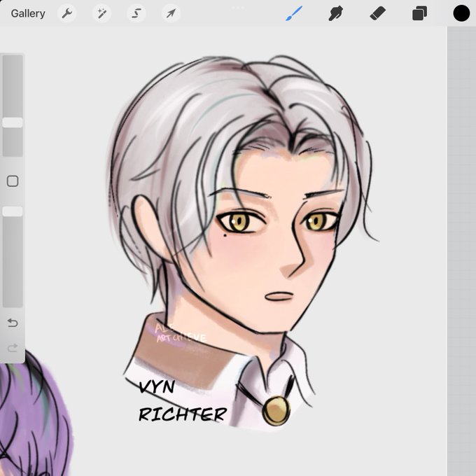Viewport: 476px width, 476px height.
Task: Open the Actions wrench menu
Action: 66,13
